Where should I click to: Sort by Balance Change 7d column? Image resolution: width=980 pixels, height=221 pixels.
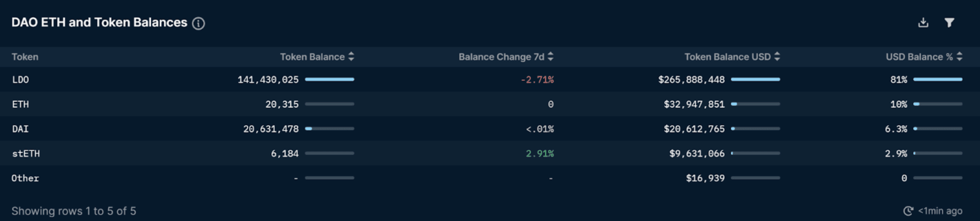click(x=551, y=57)
